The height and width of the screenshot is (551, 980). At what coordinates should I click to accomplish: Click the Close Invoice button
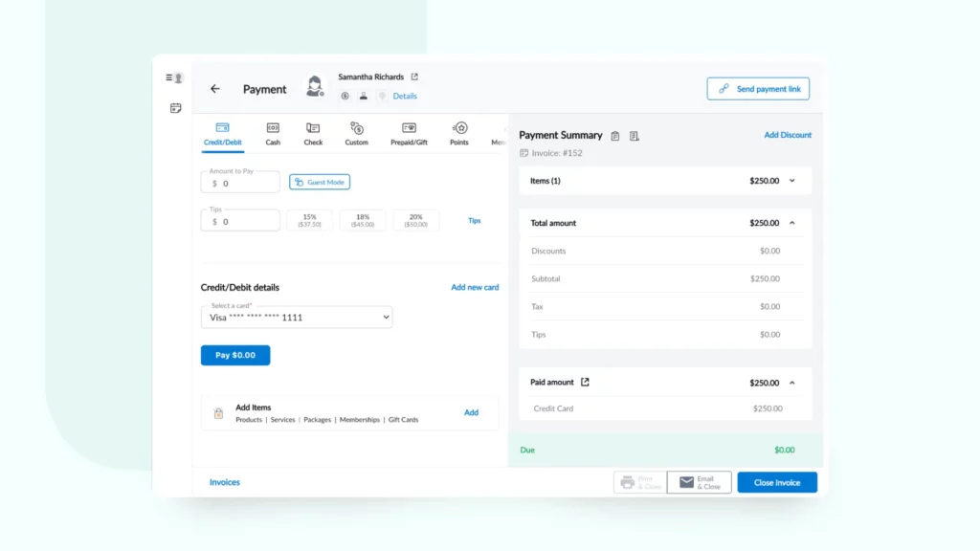[x=777, y=482]
